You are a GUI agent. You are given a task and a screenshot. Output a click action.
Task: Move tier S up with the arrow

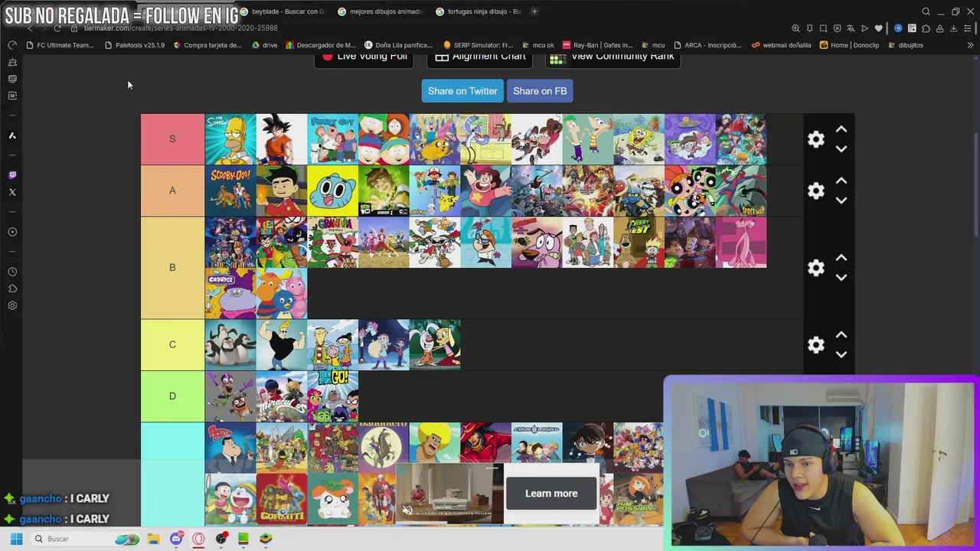coord(841,129)
